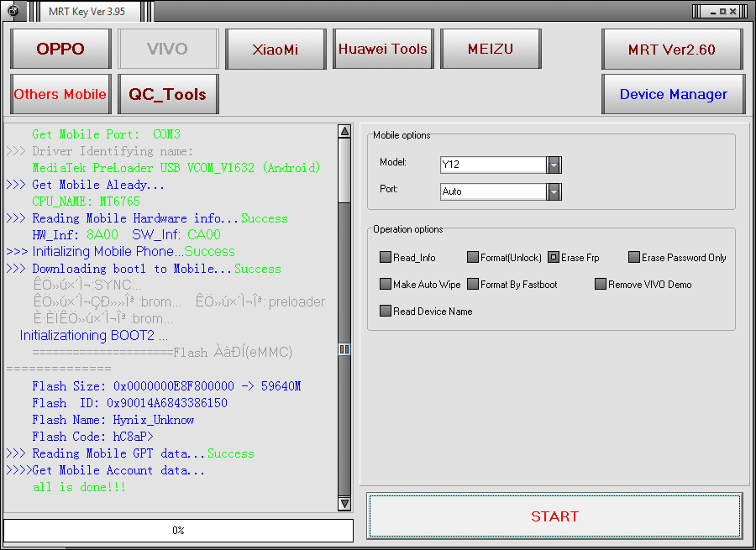Toggle the Erase Frp option
The width and height of the screenshot is (756, 550).
[x=554, y=257]
